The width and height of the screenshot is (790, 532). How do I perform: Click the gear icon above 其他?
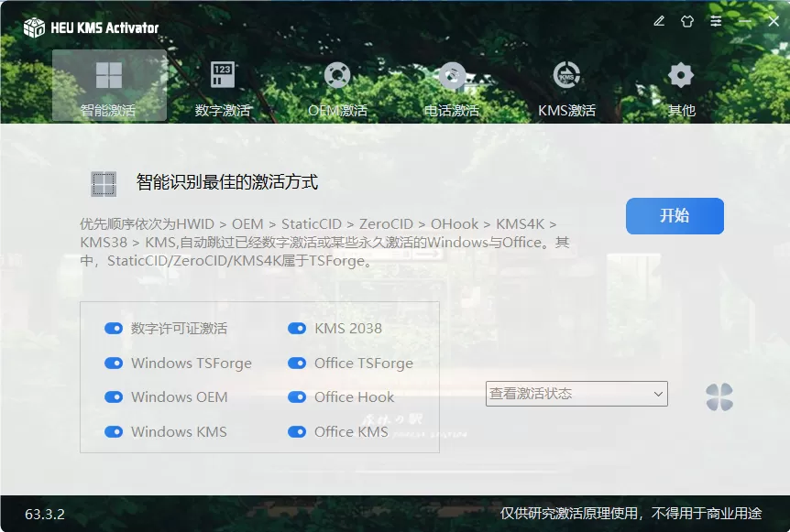point(679,74)
